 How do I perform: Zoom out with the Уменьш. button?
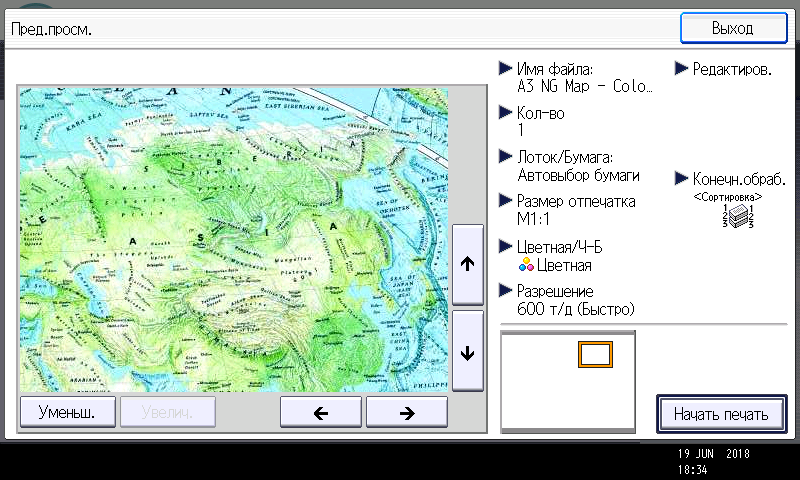[67, 412]
